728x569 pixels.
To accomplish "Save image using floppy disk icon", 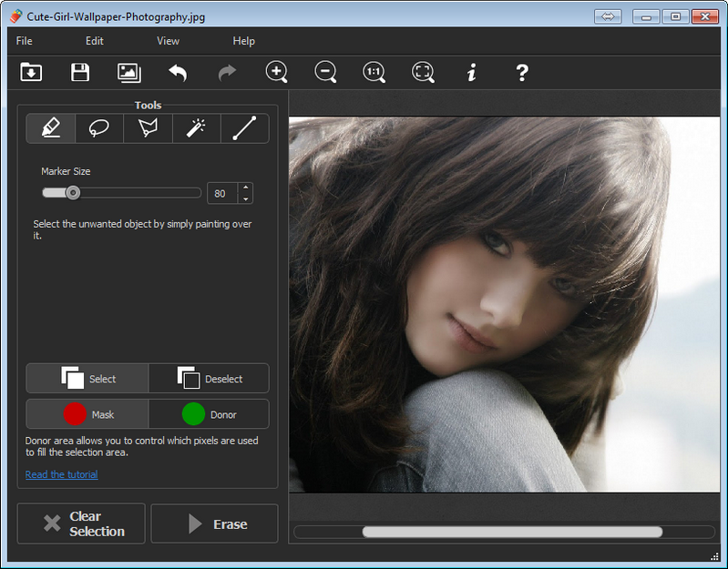I will click(80, 72).
